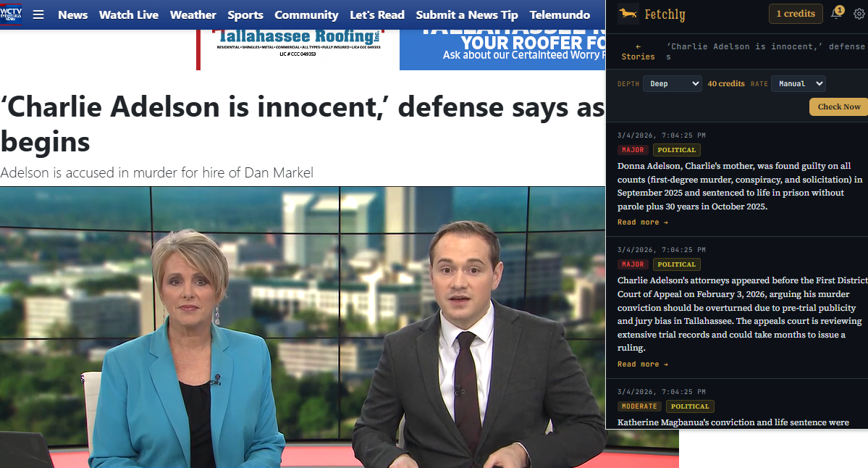
Task: Click the WCTV station logo
Action: click(x=12, y=14)
